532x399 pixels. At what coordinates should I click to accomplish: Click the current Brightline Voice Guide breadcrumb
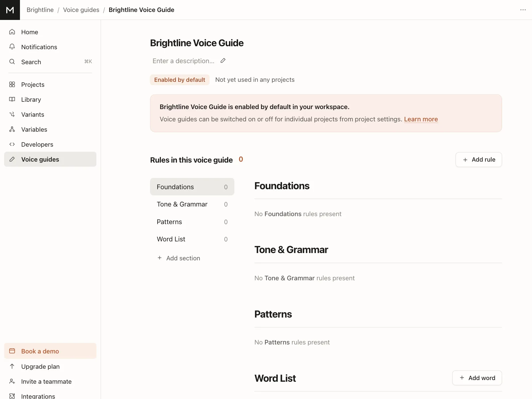coord(141,10)
